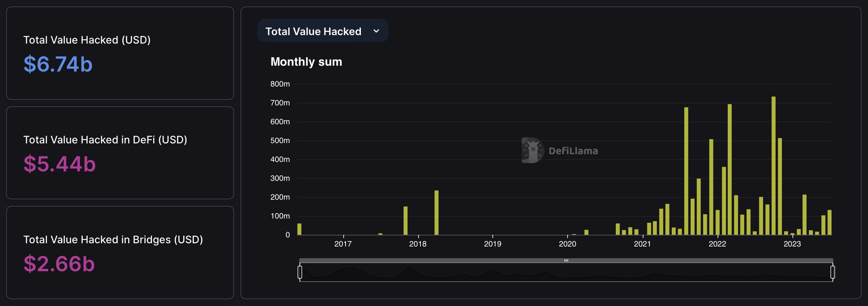Image resolution: width=868 pixels, height=306 pixels.
Task: Click the chevron arrow beside Total Value Hacked
Action: (x=376, y=31)
